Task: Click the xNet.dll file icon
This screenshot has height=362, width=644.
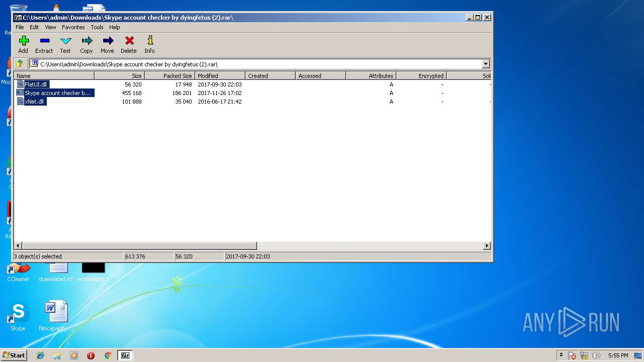Action: [x=20, y=102]
